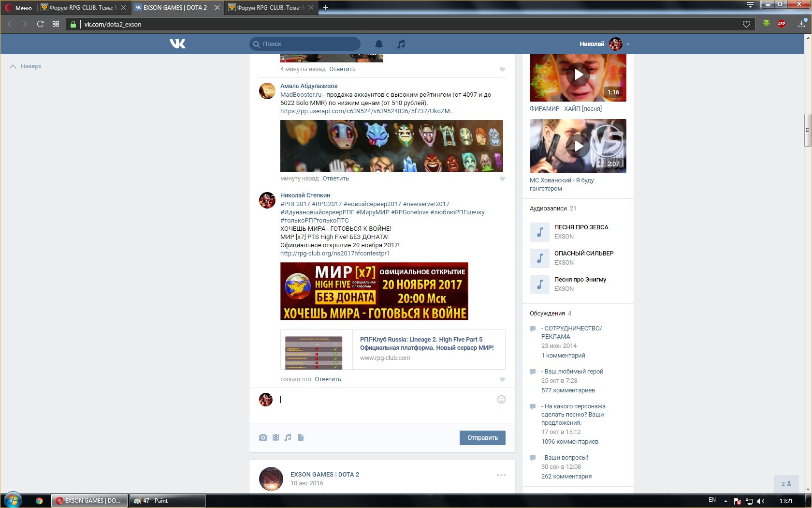Reload the page with the refresh icon
Image resolution: width=812 pixels, height=508 pixels.
40,24
